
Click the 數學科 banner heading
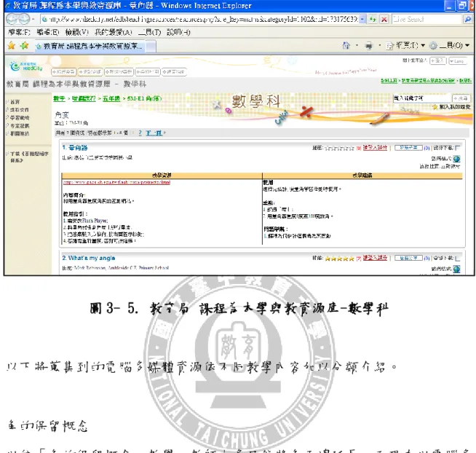point(256,101)
